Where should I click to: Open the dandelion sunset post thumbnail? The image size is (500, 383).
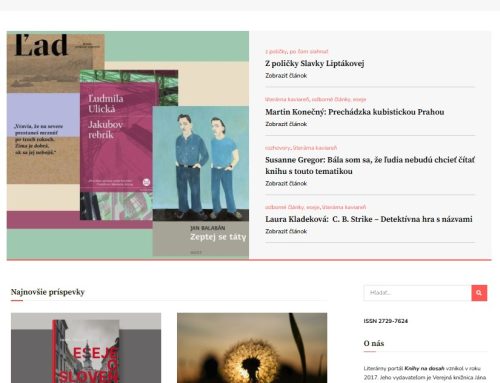click(252, 348)
